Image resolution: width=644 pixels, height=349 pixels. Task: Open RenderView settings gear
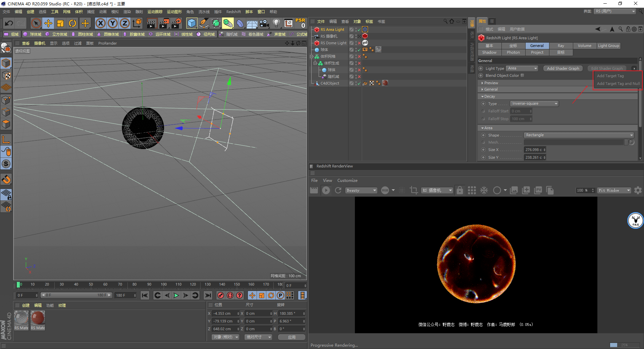pyautogui.click(x=638, y=190)
